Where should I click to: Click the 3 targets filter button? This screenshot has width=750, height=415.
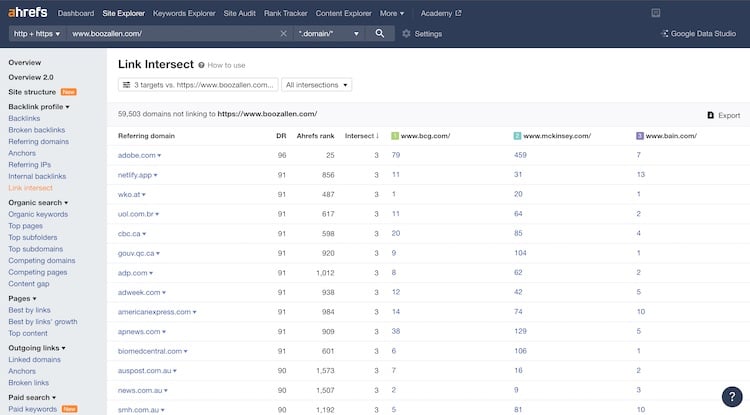pos(198,85)
